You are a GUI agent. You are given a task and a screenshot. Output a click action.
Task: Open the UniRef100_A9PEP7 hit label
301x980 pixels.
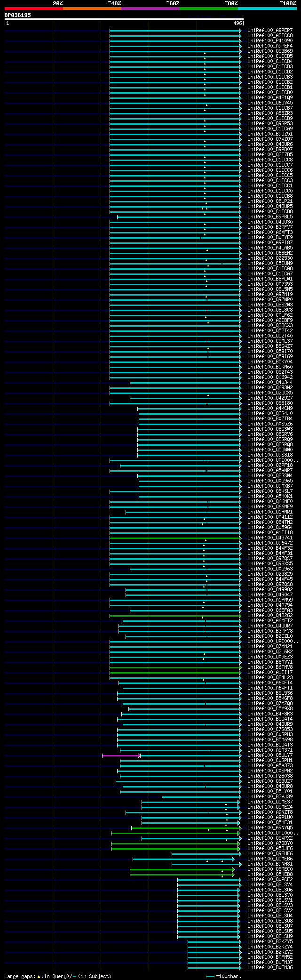[270, 30]
